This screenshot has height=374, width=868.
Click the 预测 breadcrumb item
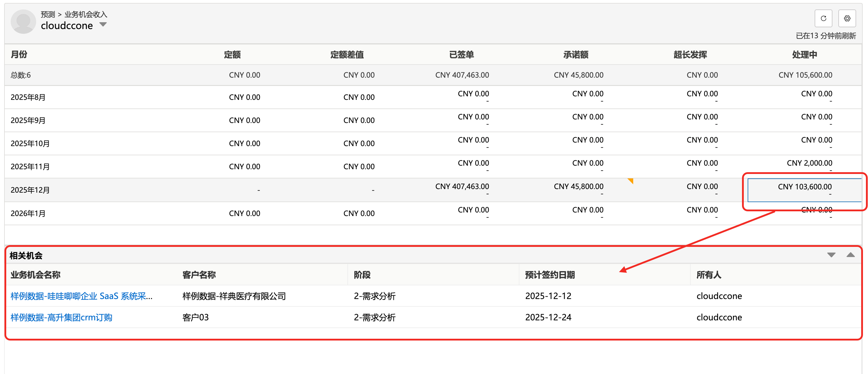click(47, 14)
